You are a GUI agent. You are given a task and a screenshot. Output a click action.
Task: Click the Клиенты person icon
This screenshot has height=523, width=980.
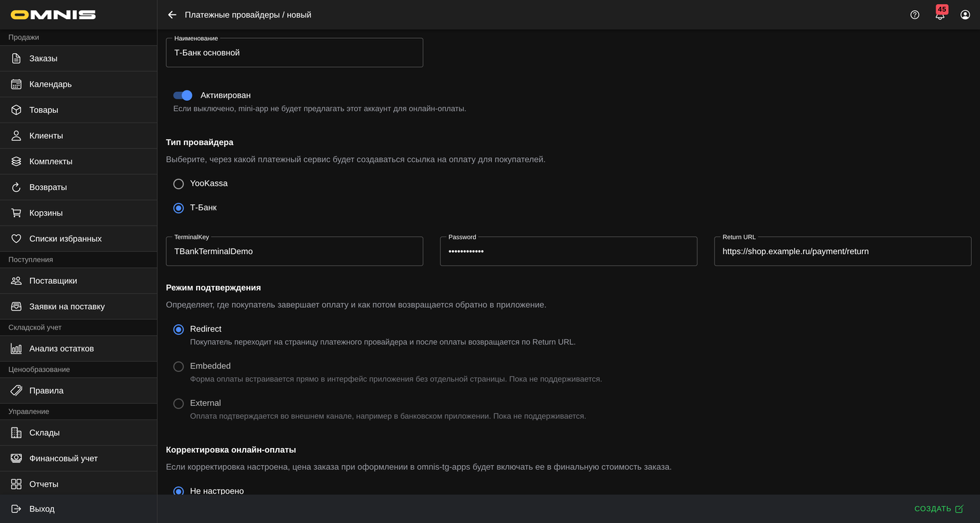point(16,136)
